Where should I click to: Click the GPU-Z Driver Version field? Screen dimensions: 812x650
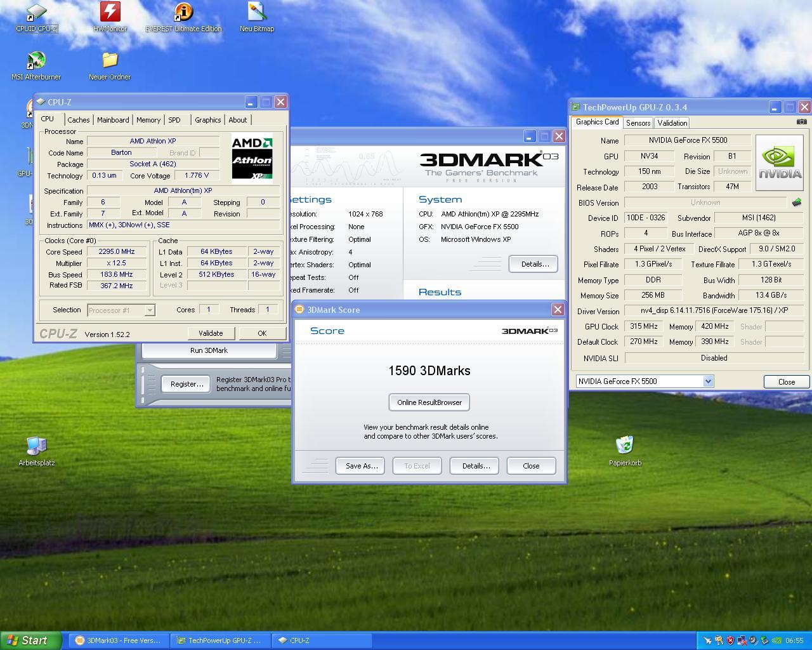tap(714, 311)
